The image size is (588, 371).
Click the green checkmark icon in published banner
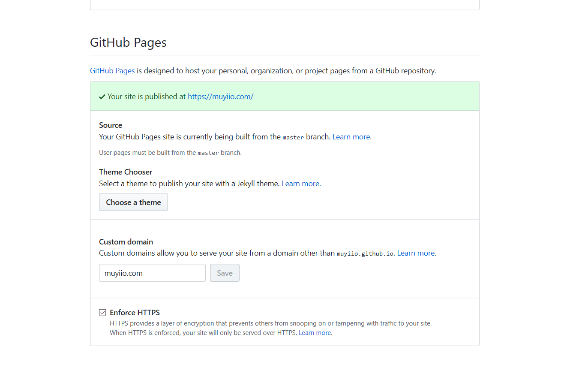(x=102, y=97)
